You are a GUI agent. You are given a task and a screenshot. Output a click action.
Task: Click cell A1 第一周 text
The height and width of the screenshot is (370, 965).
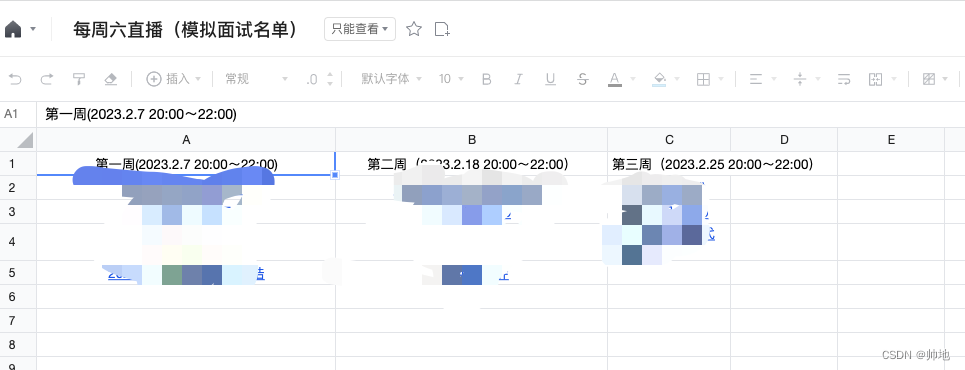[x=186, y=164]
